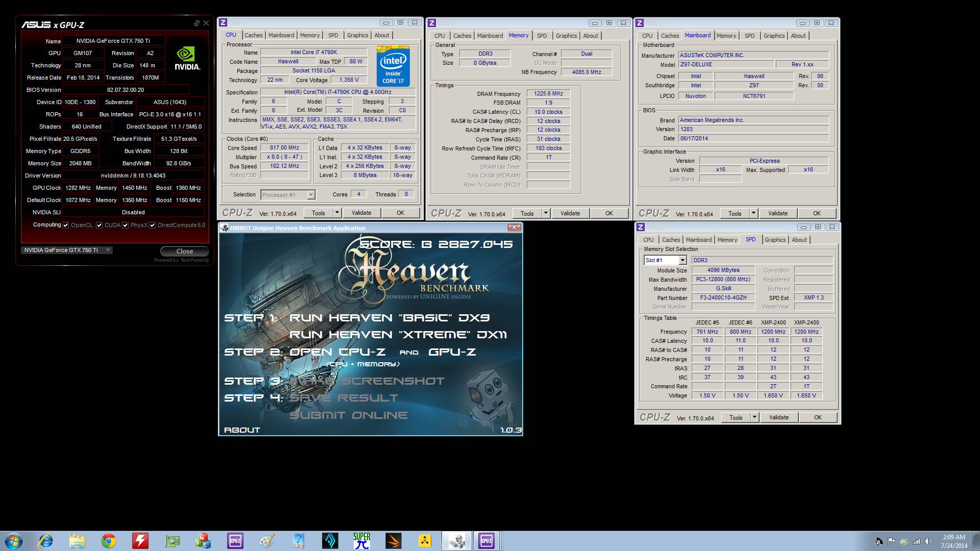Click Validate in CPU tab window
980x551 pixels.
point(361,213)
